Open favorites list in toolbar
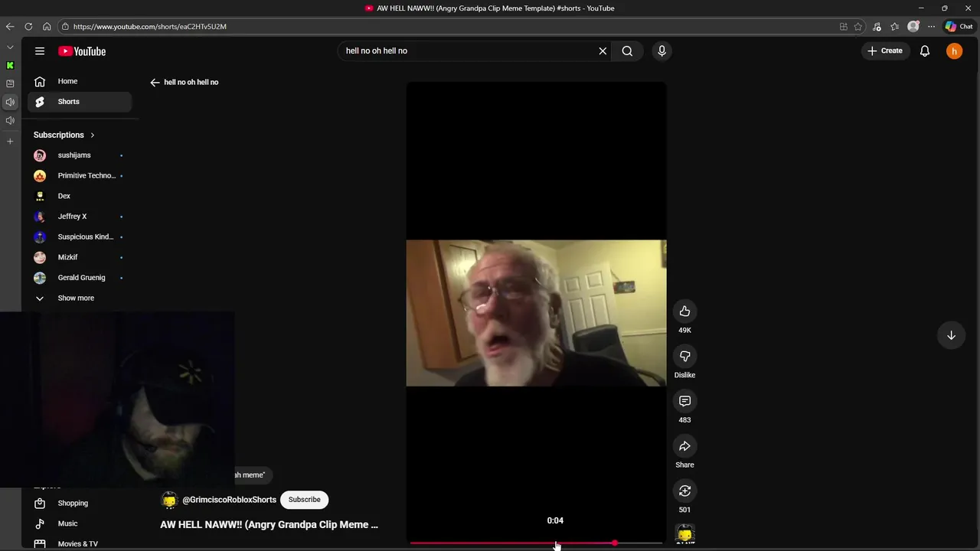980x551 pixels. 895,27
